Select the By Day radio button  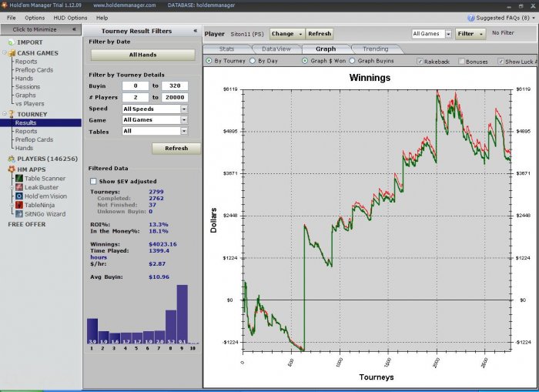pyautogui.click(x=253, y=61)
